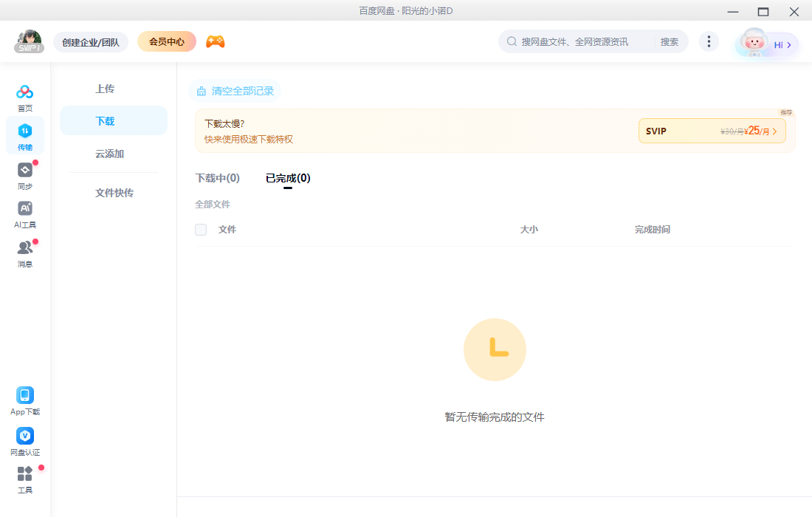Switch to the 下载中 downloading tab
The width and height of the screenshot is (812, 517).
click(218, 177)
